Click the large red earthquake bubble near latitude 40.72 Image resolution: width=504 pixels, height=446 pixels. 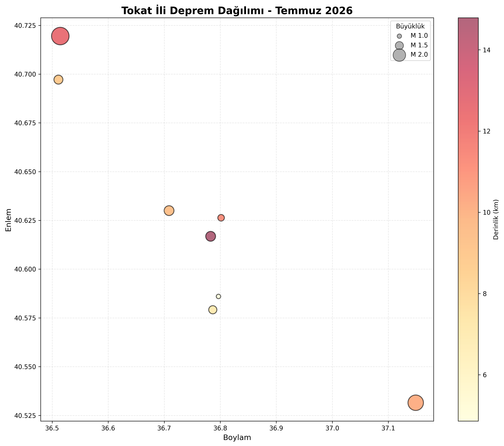[x=60, y=36]
